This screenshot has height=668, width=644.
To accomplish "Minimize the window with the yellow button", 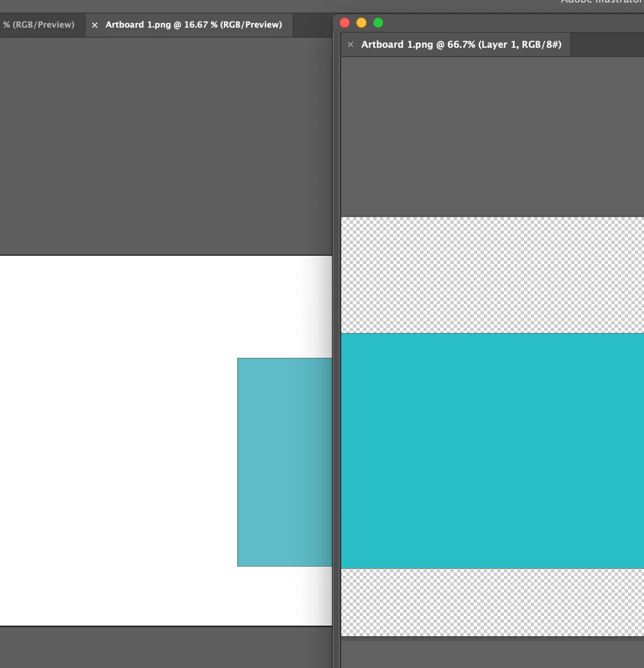I will tap(361, 23).
